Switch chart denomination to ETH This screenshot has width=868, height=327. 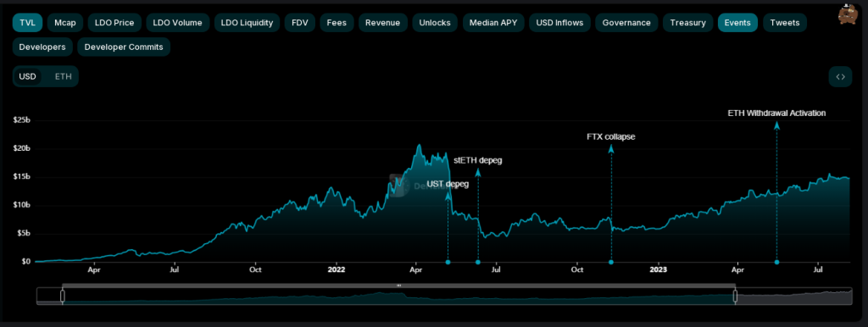point(63,76)
